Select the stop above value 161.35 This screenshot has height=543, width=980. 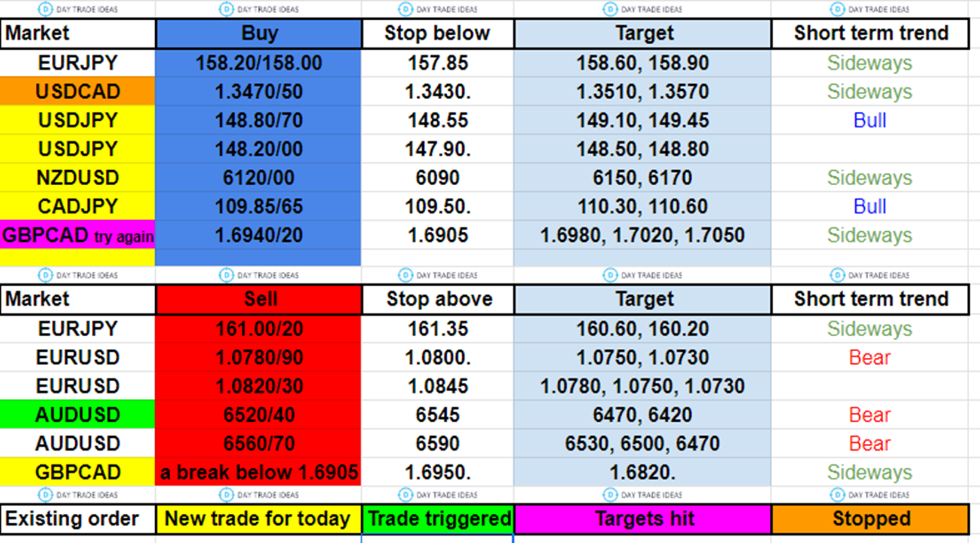pyautogui.click(x=438, y=329)
